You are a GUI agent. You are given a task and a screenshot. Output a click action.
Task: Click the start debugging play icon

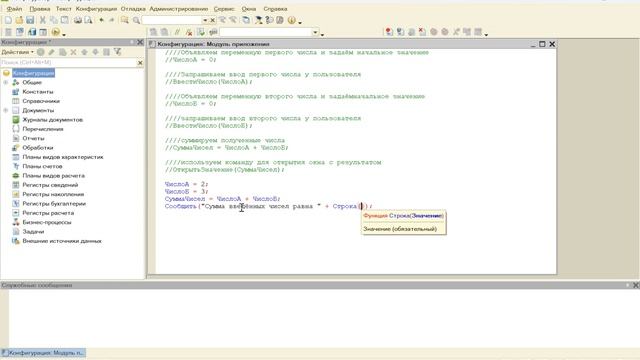(56, 32)
